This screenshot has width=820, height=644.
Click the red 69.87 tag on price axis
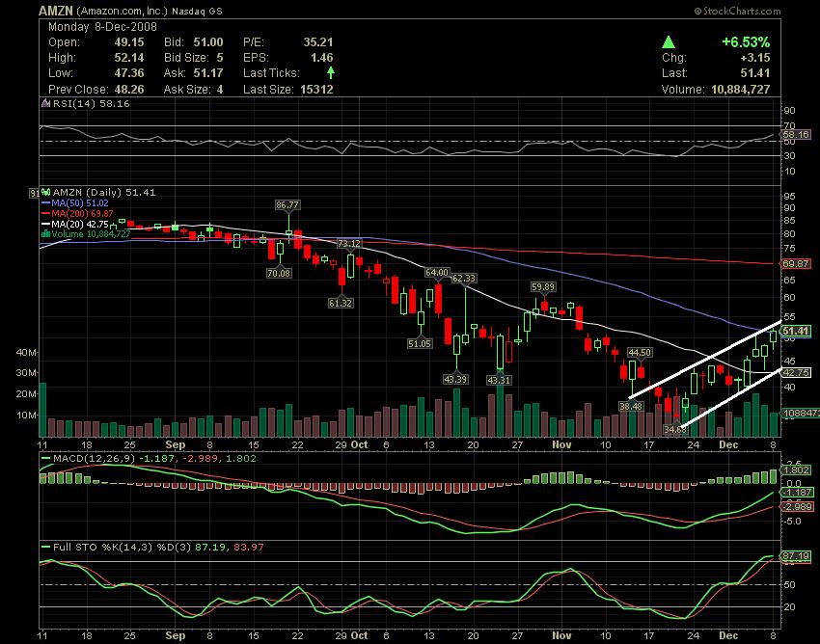coord(796,264)
